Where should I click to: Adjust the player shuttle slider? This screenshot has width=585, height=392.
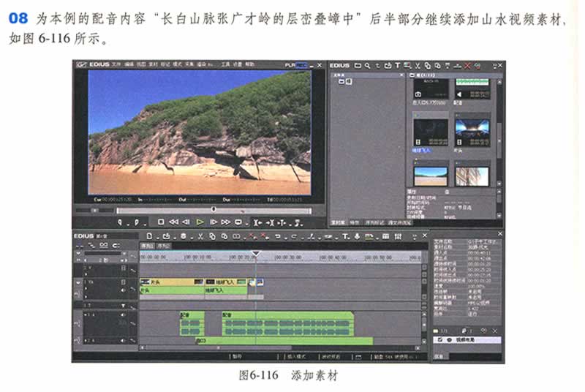tap(95, 211)
